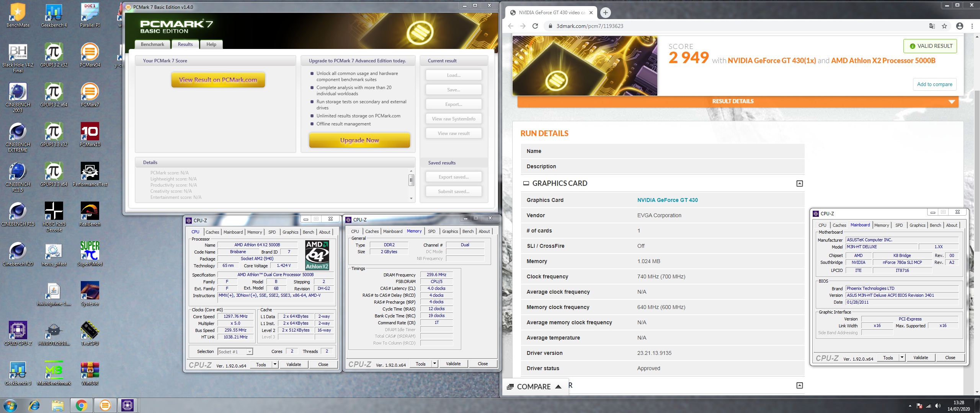
Task: Open the BenchMate desktop icon
Action: 18,15
